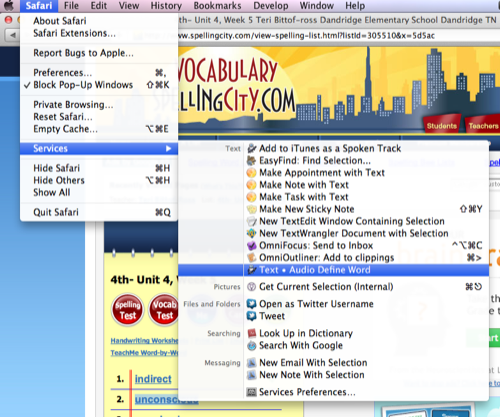This screenshot has width=500, height=417.
Task: Open the Develop menu
Action: coord(271,6)
